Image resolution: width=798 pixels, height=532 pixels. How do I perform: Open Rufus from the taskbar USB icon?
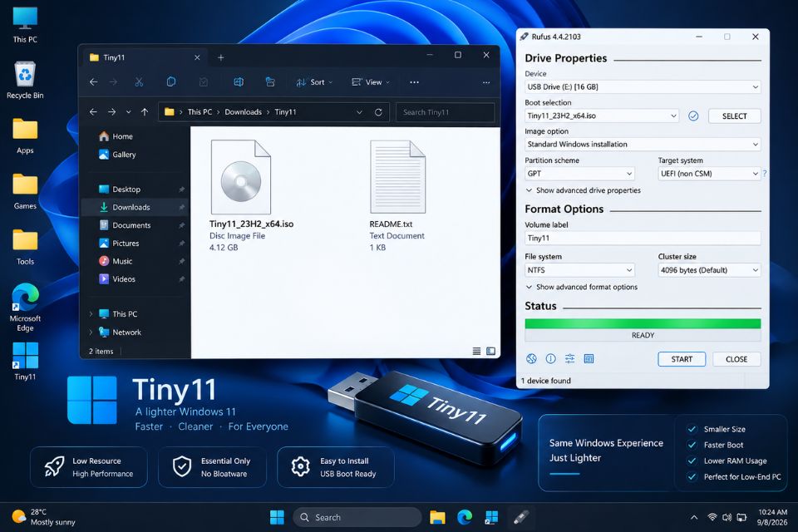coord(520,517)
